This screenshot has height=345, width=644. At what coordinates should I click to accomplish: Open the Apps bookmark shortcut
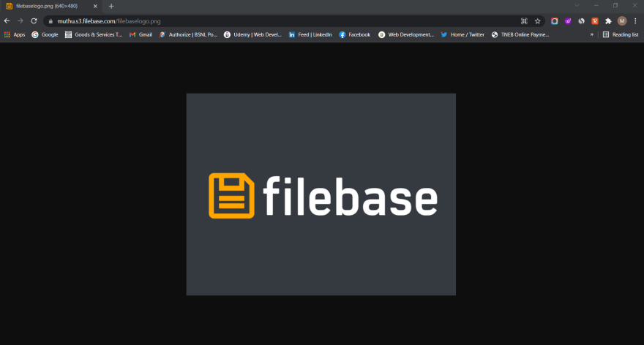pyautogui.click(x=15, y=35)
